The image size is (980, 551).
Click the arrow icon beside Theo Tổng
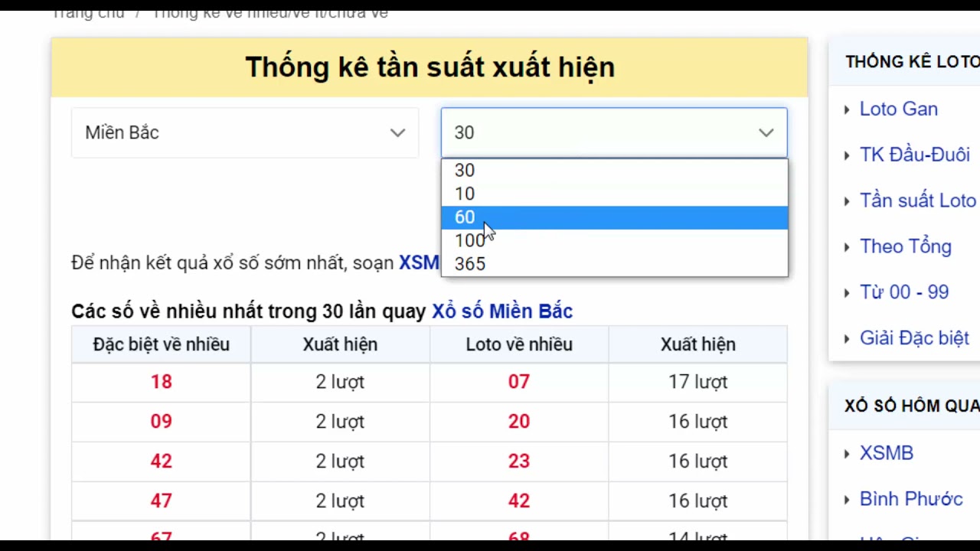point(847,246)
